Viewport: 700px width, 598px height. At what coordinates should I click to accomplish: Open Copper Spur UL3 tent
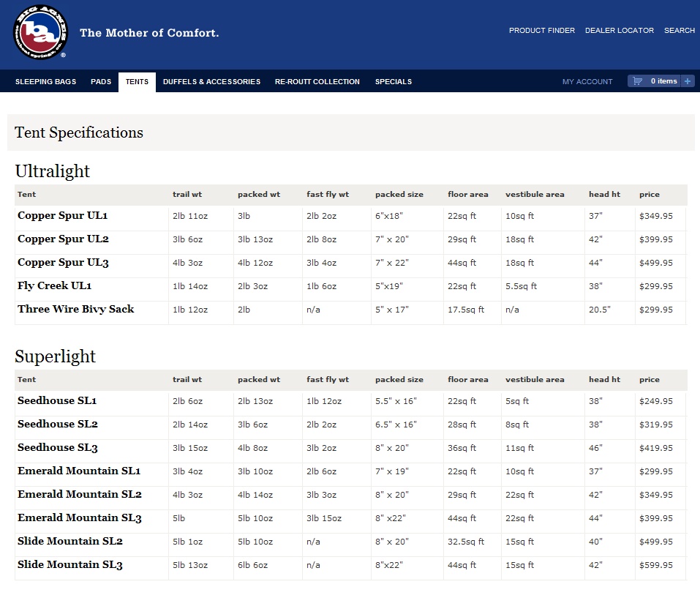63,263
